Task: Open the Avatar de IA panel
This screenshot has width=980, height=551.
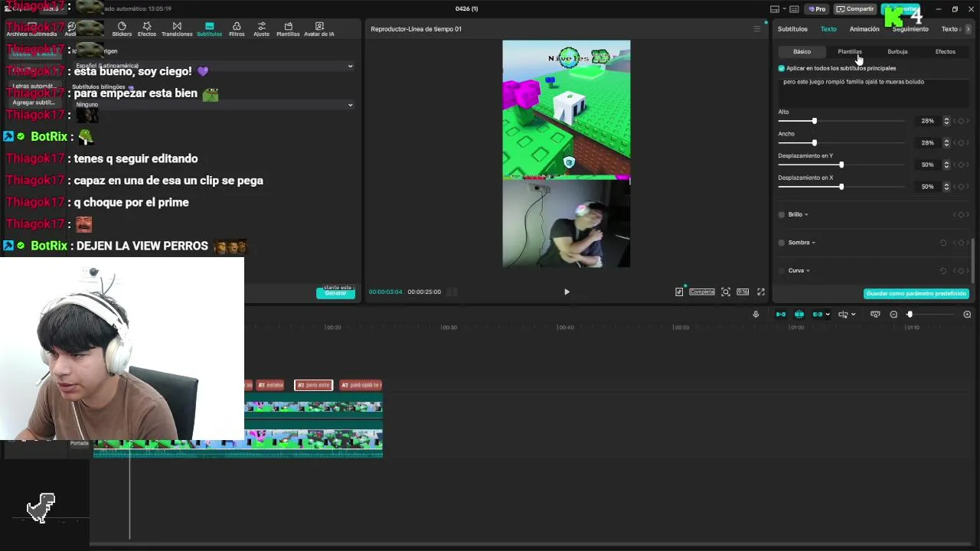Action: (x=319, y=29)
